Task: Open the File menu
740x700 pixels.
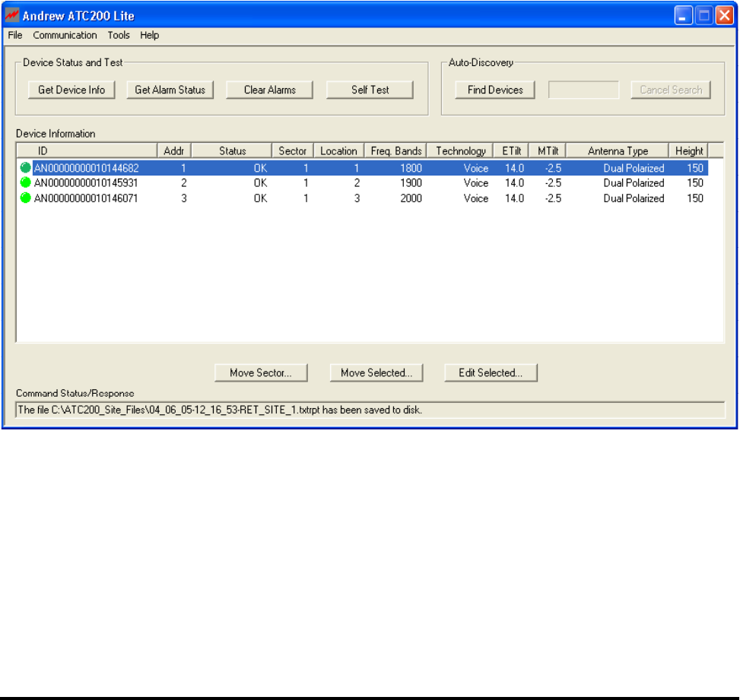Action: 15,36
